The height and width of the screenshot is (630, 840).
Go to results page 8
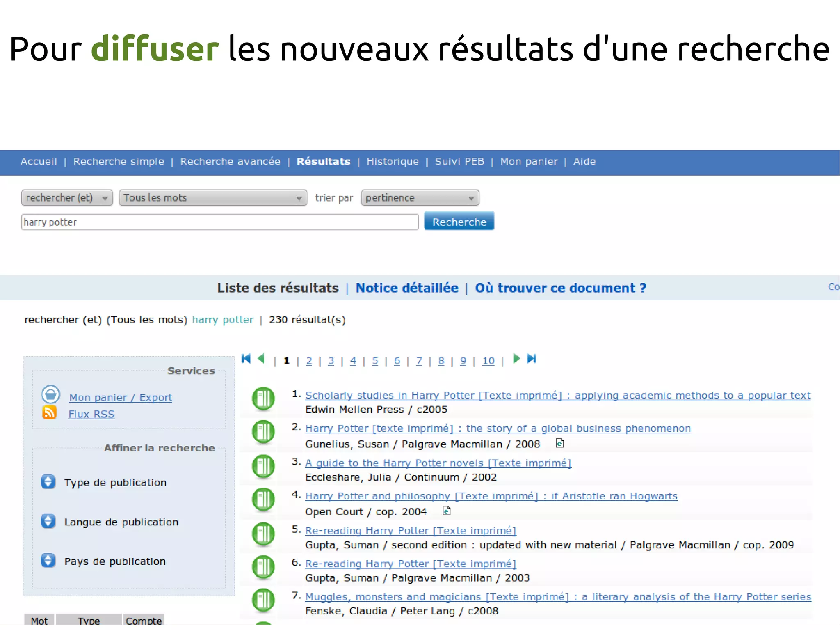pos(441,361)
